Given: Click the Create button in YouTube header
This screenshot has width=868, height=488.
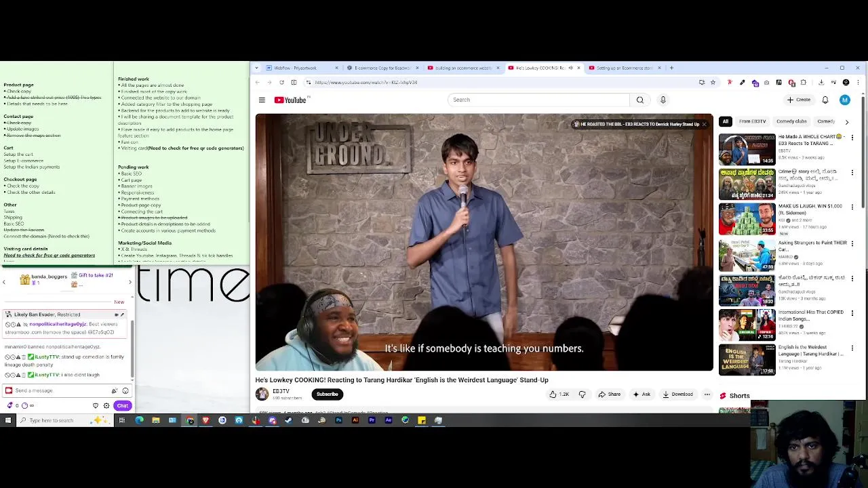Looking at the screenshot, I should click(x=799, y=100).
